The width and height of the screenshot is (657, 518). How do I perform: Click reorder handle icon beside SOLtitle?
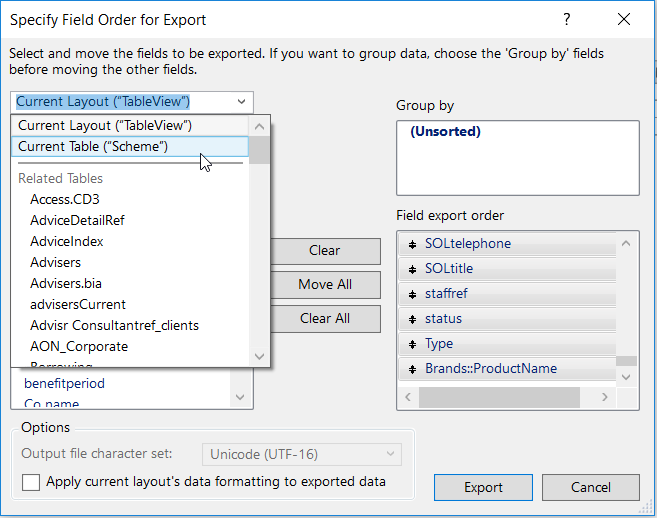(x=413, y=269)
